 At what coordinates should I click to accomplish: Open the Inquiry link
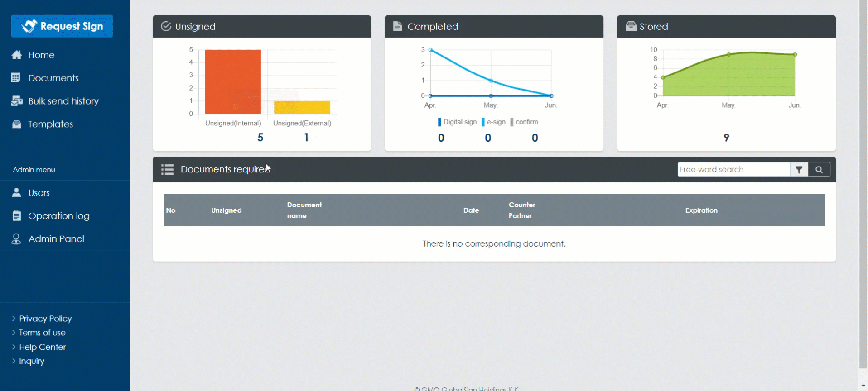(32, 361)
